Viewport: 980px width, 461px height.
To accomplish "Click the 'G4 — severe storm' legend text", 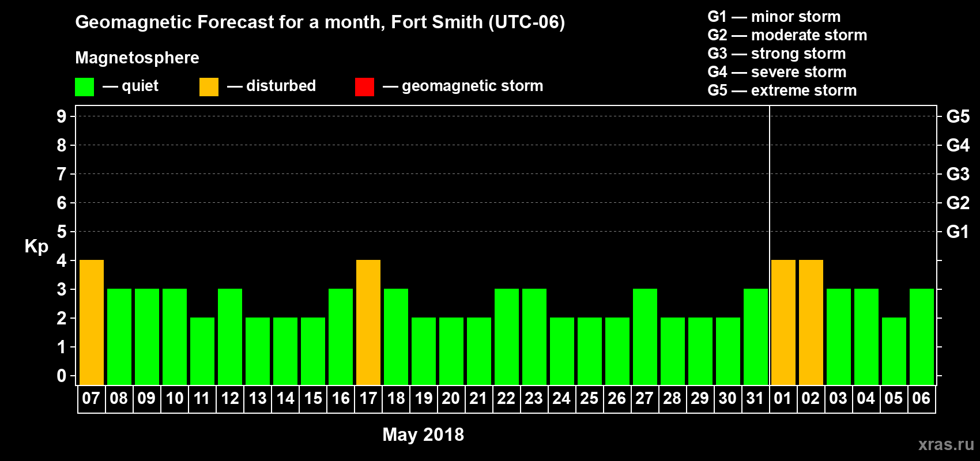I will [x=777, y=72].
